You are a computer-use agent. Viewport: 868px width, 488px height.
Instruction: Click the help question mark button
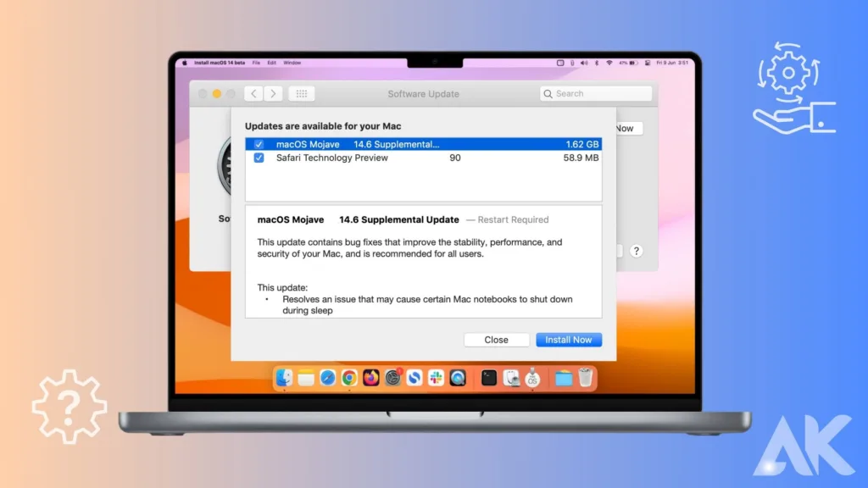[636, 251]
